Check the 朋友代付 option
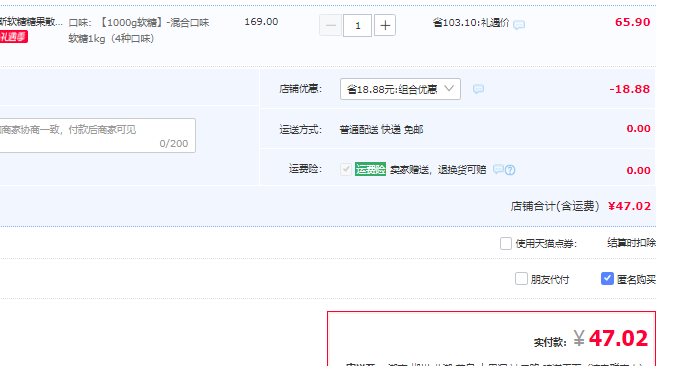 tap(521, 279)
